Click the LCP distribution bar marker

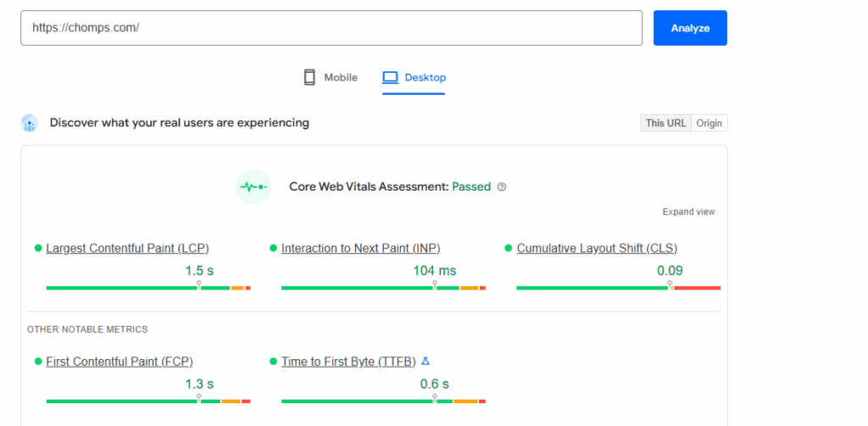tap(198, 286)
